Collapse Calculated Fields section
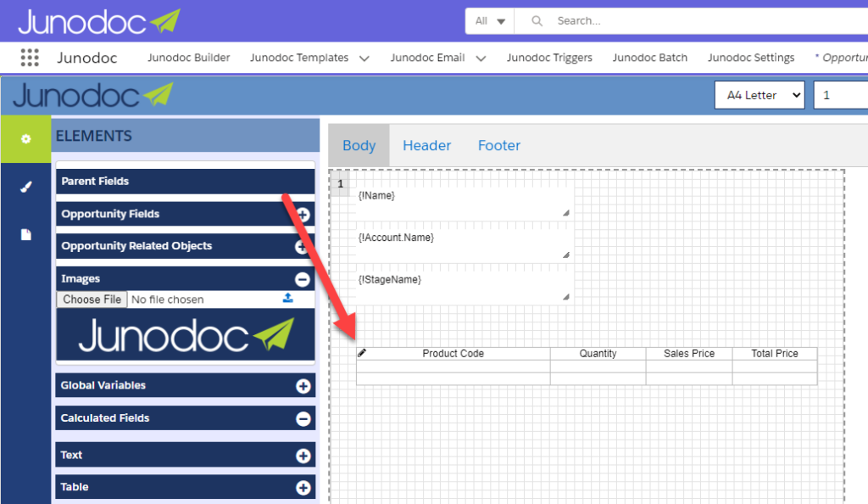 pyautogui.click(x=303, y=418)
